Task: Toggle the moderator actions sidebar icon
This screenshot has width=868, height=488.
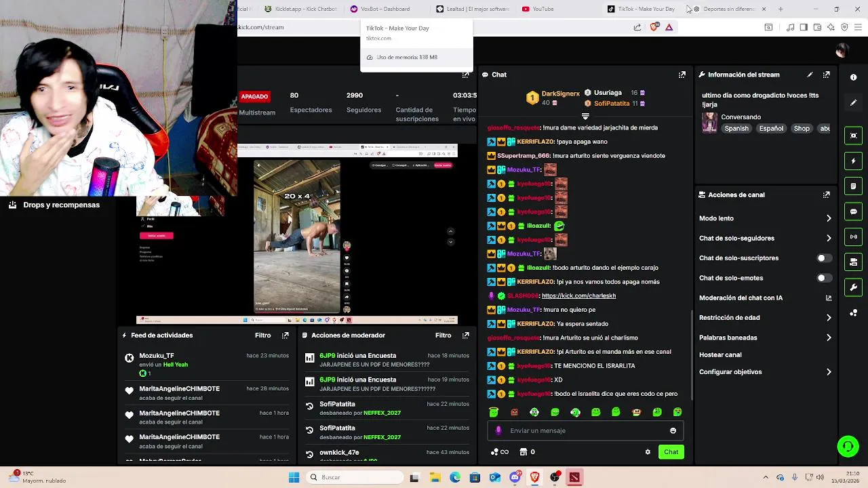Action: tap(854, 262)
